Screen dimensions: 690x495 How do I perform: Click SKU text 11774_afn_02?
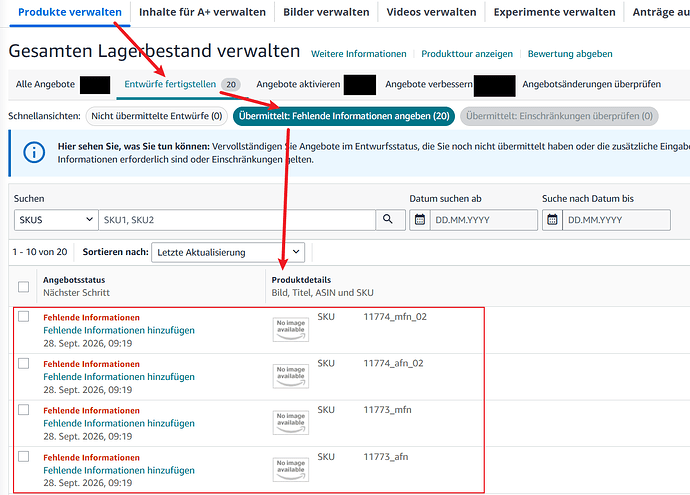pos(393,363)
